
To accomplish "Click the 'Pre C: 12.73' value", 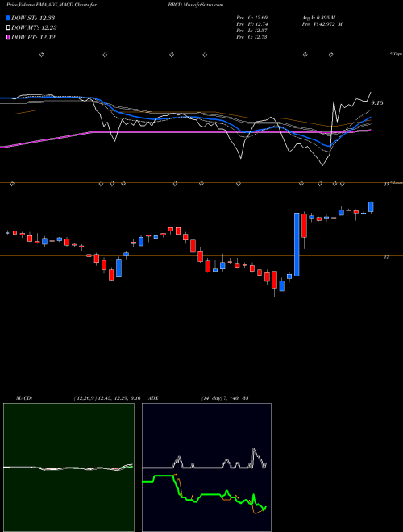I will coord(251,37).
